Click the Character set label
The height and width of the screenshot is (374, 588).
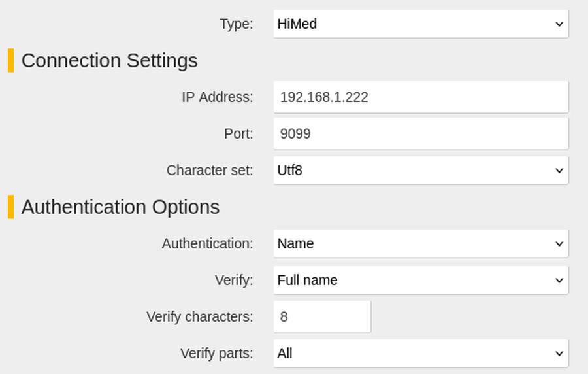pyautogui.click(x=210, y=170)
